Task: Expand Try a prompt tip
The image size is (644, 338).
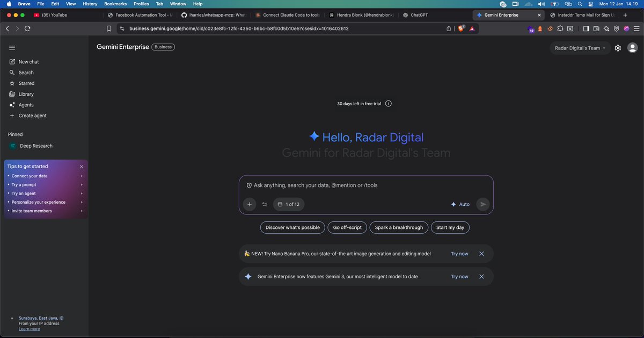Action: [x=46, y=184]
